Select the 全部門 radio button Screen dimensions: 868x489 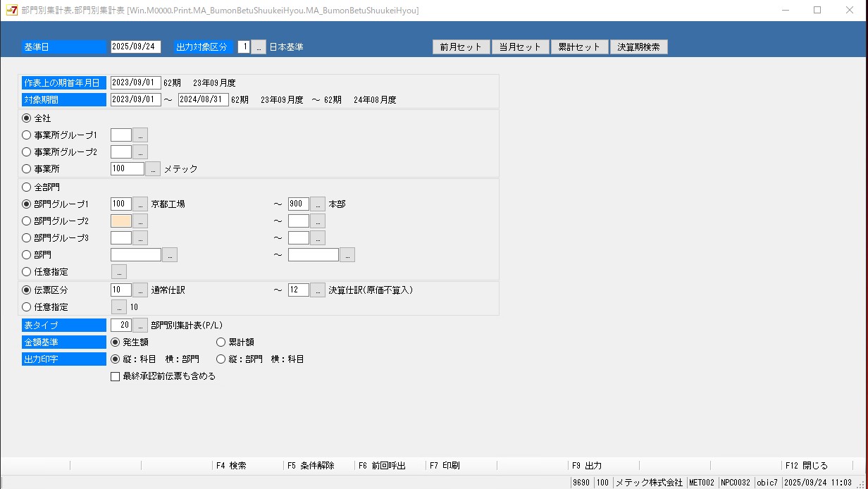click(x=27, y=187)
